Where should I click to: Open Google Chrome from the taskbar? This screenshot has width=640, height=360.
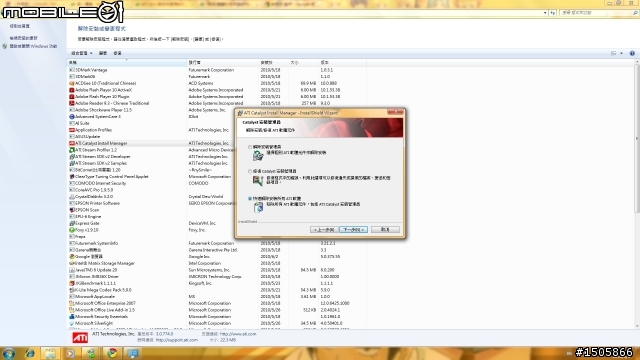point(112,353)
